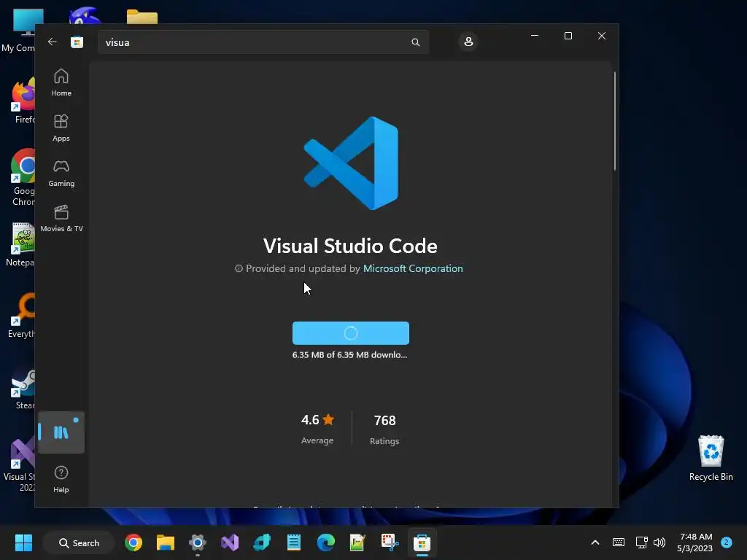This screenshot has width=747, height=560.
Task: Click the Visual Studio Code title text
Action: (x=350, y=246)
